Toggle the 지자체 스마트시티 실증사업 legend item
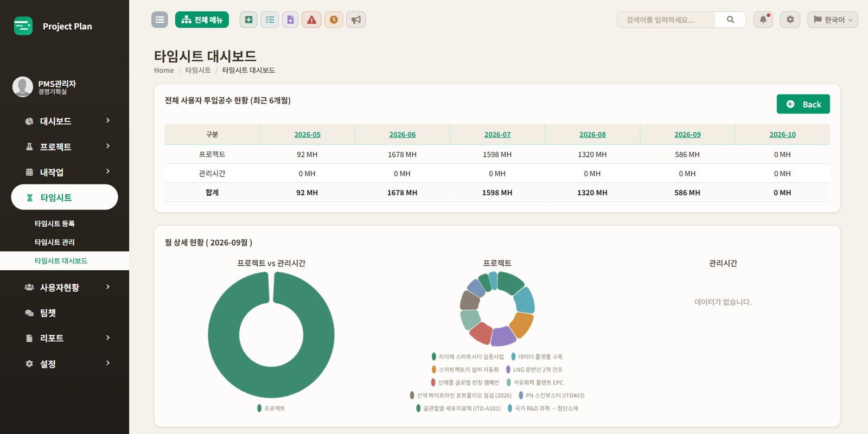Image resolution: width=868 pixels, height=434 pixels. (x=468, y=356)
